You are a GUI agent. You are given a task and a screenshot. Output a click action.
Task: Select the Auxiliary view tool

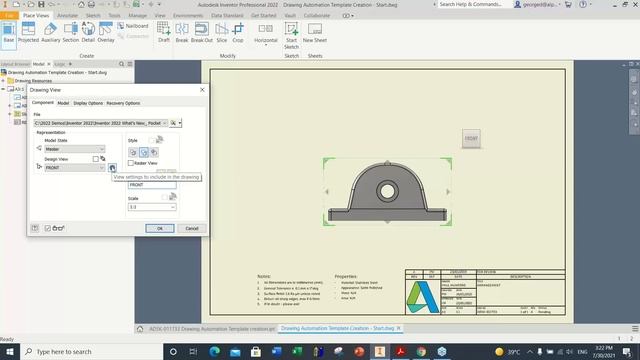click(51, 33)
